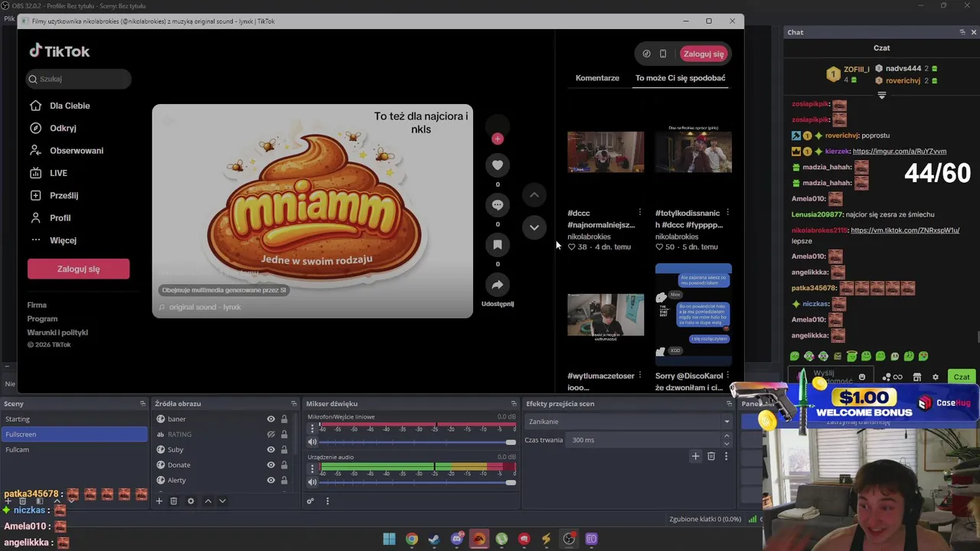Open options for #wytlumaczetoser video

[640, 376]
